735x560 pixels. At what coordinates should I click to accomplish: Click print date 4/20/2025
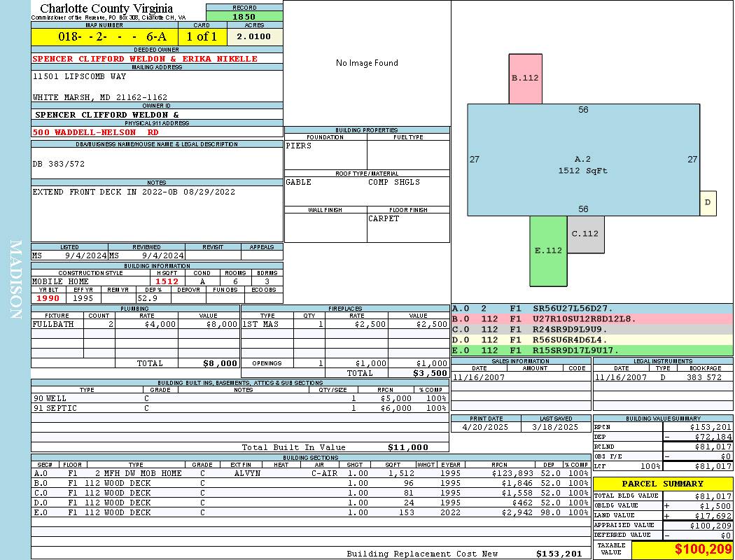click(x=485, y=427)
